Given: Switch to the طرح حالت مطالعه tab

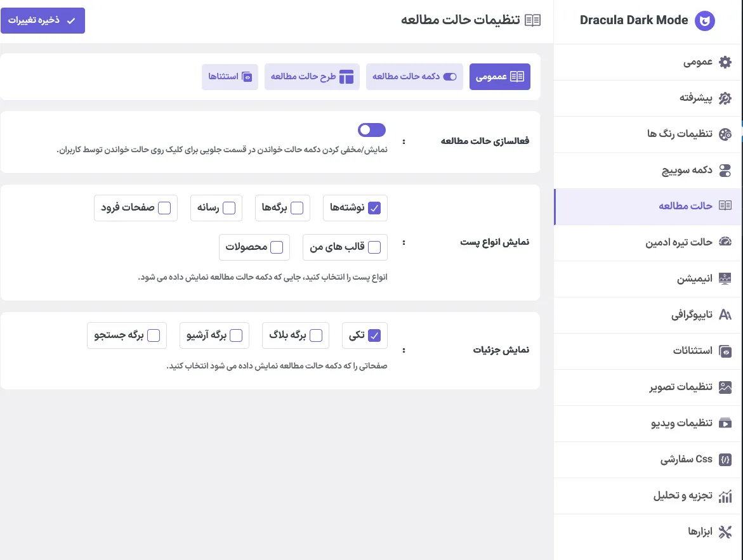Looking at the screenshot, I should [312, 77].
